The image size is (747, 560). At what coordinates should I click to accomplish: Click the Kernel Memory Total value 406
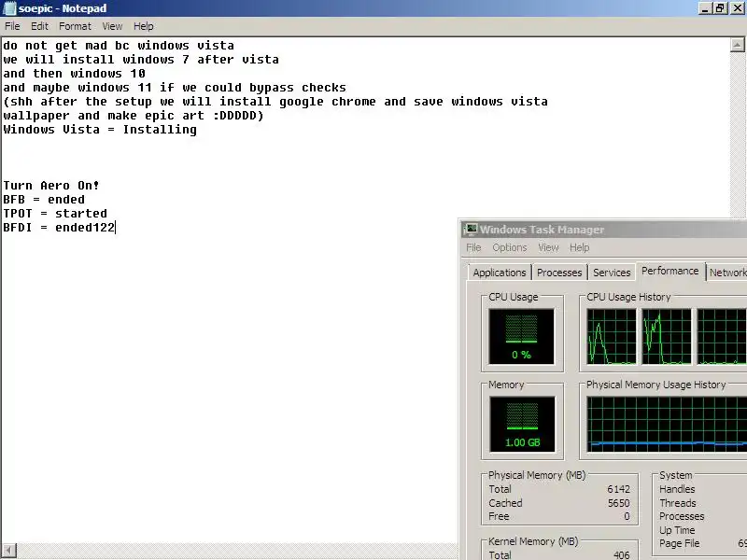[621, 554]
